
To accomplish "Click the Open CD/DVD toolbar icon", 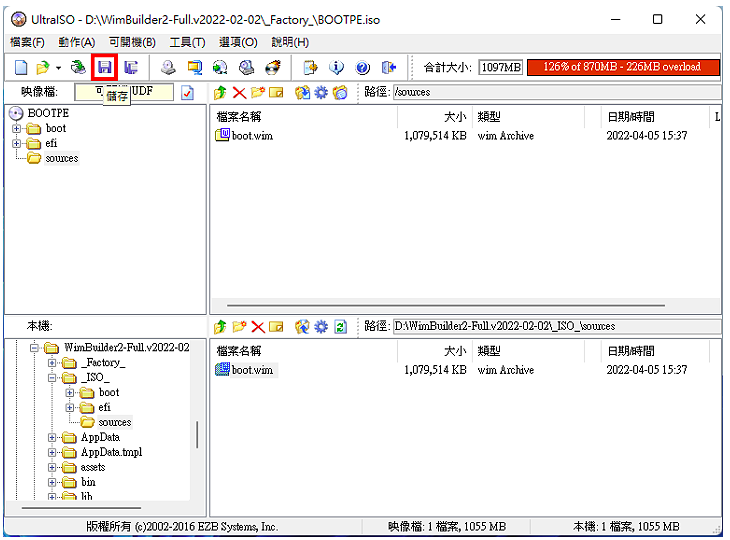I will pyautogui.click(x=78, y=68).
